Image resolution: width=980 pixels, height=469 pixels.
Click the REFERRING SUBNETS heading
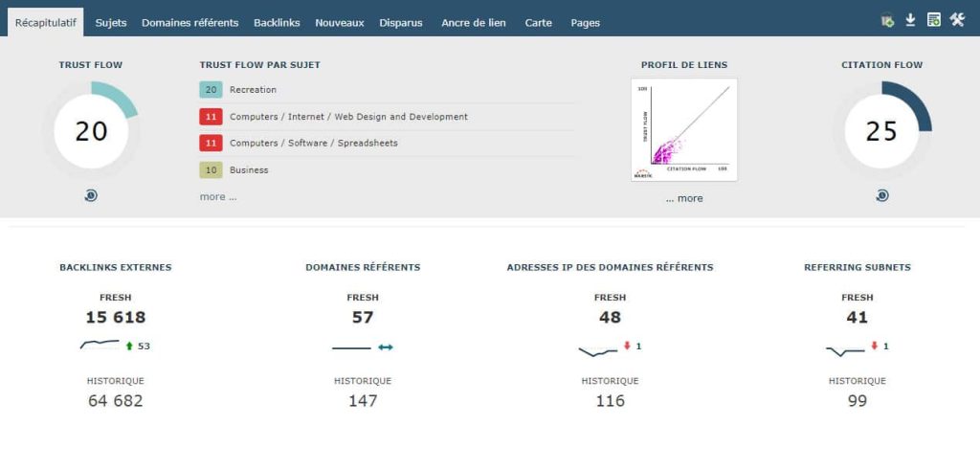point(857,268)
